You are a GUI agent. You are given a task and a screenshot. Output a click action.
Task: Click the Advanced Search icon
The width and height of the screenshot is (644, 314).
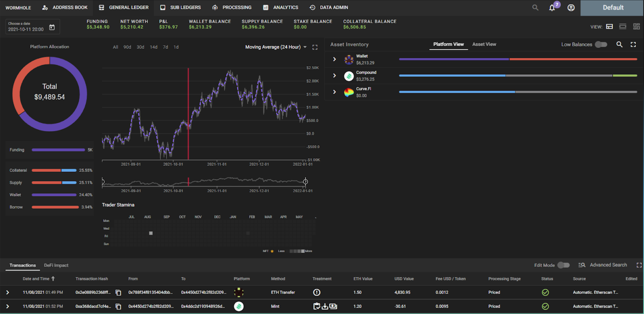point(582,265)
